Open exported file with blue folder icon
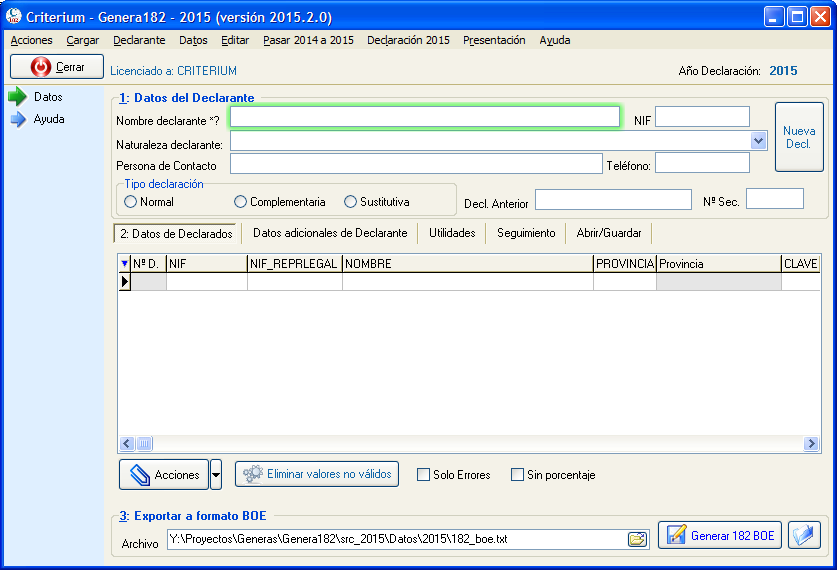The width and height of the screenshot is (837, 570). (x=804, y=535)
